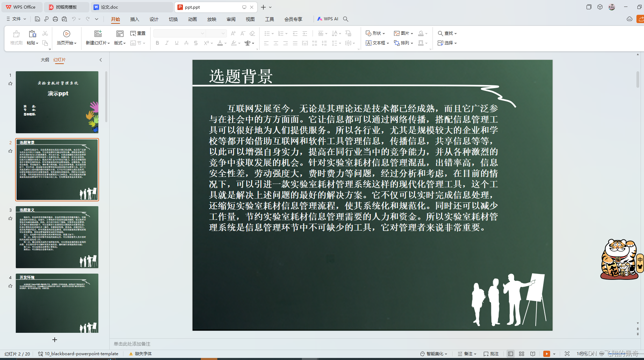Click the shape fill color bucket

coord(421,33)
